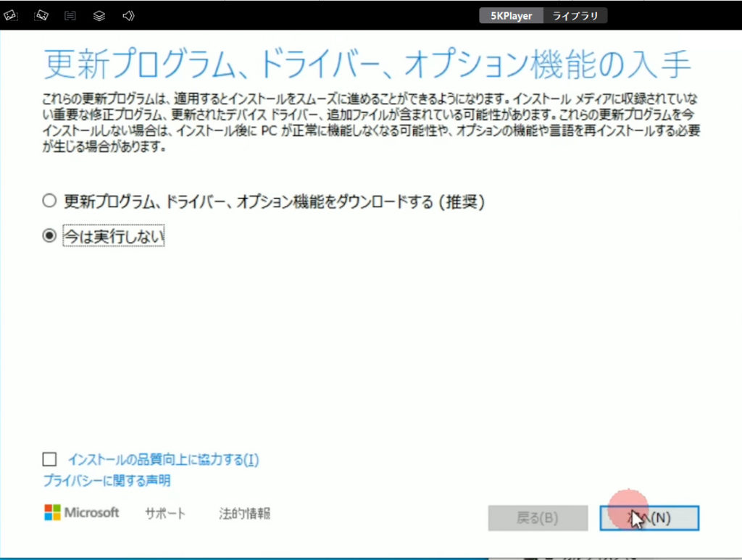Click the 次へ(N) button

(x=649, y=518)
